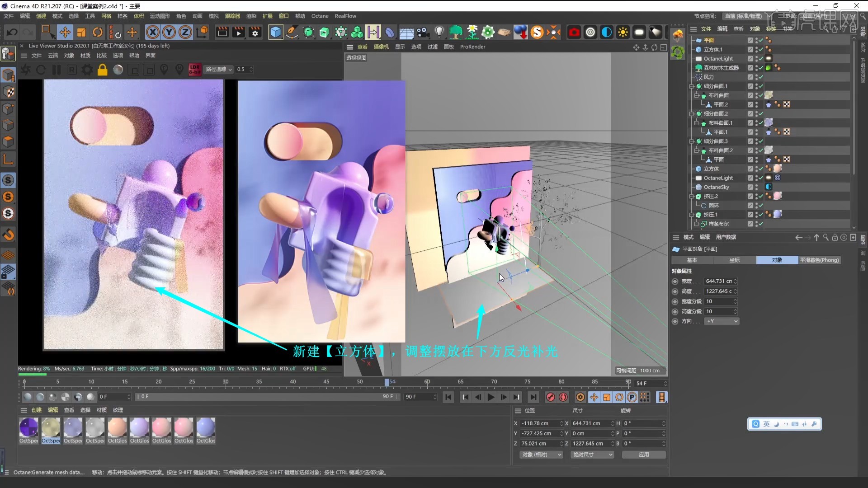868x488 pixels.
Task: Open the 路径追踪 kernel dropdown
Action: pyautogui.click(x=219, y=70)
